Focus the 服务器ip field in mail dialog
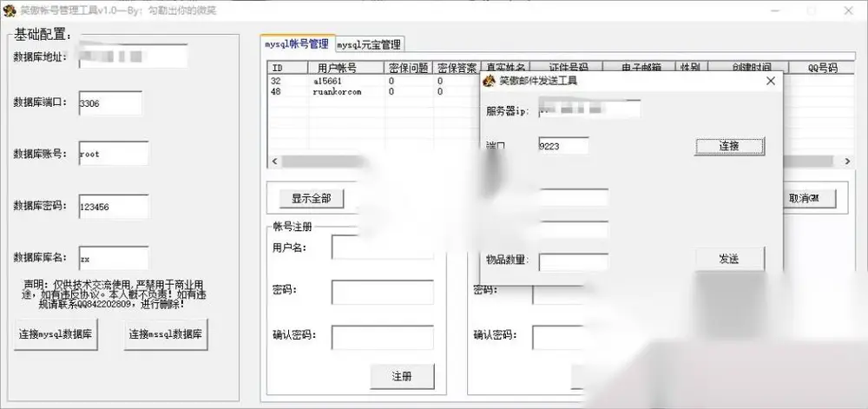This screenshot has height=409, width=868. point(589,109)
